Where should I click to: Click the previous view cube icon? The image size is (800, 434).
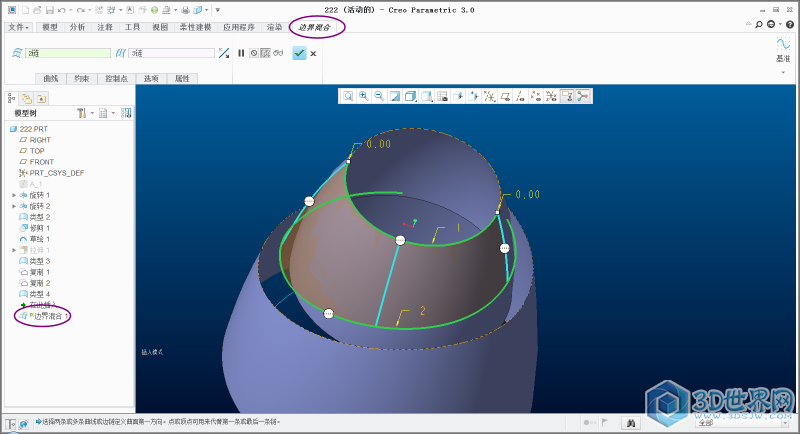458,96
